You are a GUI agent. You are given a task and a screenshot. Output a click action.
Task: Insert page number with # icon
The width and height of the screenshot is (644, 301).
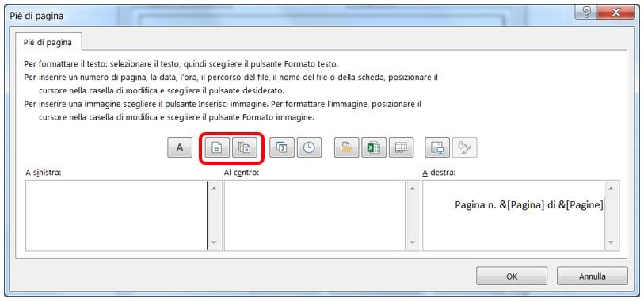coord(217,147)
